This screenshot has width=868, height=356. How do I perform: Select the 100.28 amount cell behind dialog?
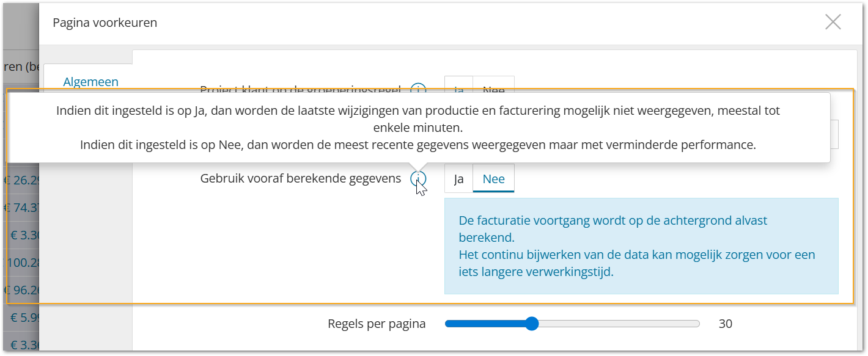tap(23, 263)
